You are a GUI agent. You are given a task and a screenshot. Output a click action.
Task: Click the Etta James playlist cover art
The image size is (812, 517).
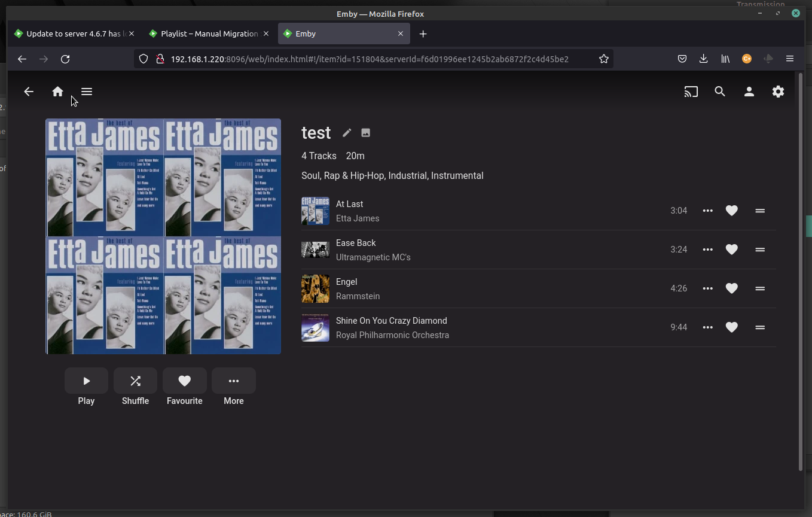pyautogui.click(x=163, y=236)
